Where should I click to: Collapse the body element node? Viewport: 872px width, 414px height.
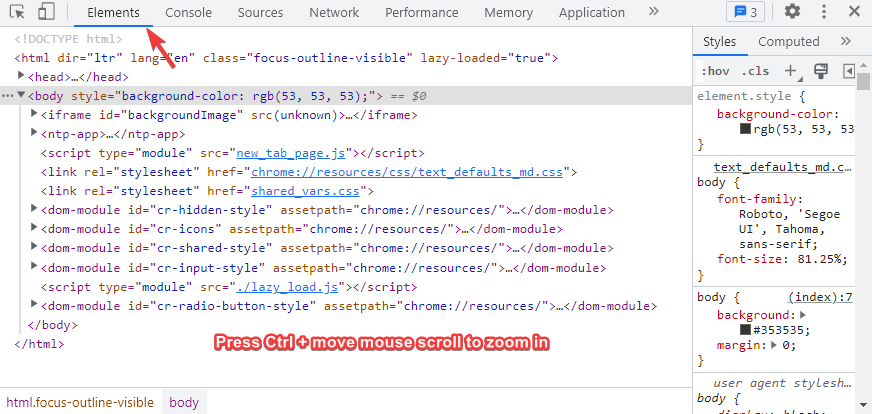click(21, 95)
